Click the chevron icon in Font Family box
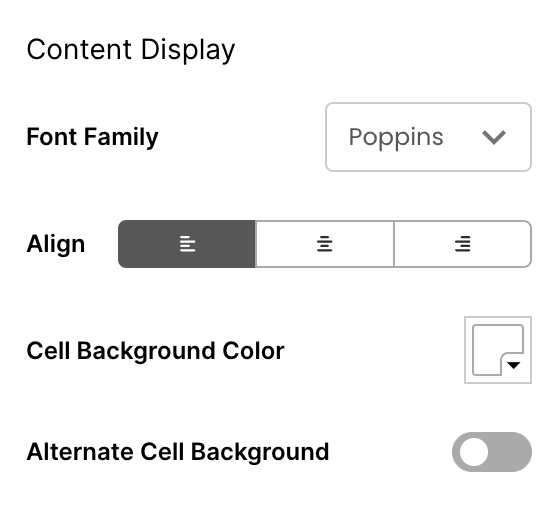Image resolution: width=556 pixels, height=506 pixels. click(494, 137)
